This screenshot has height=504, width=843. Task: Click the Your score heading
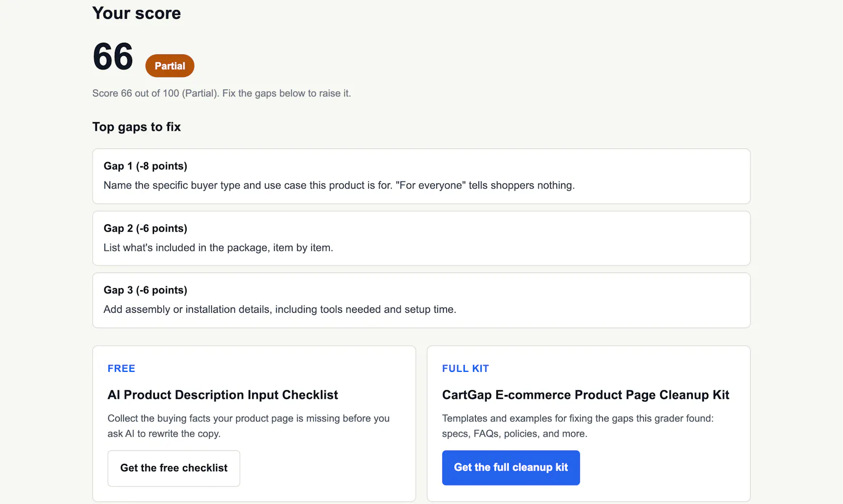[x=136, y=13]
